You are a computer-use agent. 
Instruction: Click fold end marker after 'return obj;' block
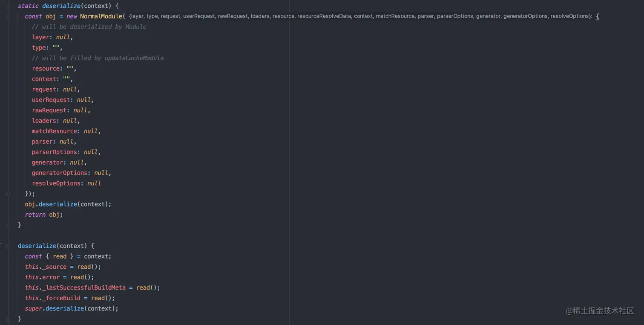8,225
